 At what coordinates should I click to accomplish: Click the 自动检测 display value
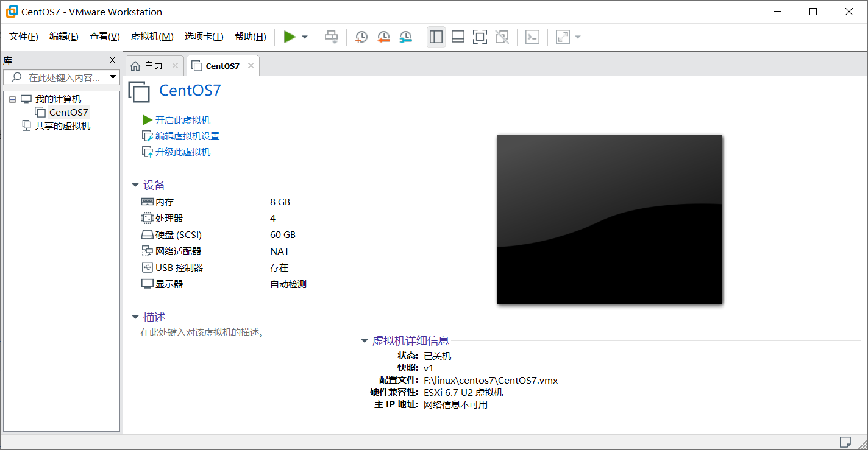pyautogui.click(x=288, y=284)
